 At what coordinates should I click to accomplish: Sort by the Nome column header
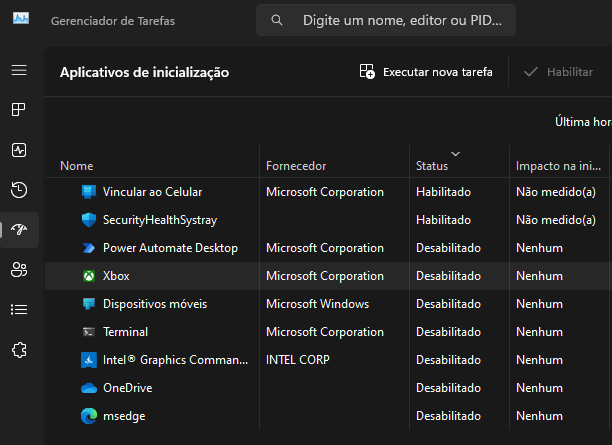[x=76, y=166]
